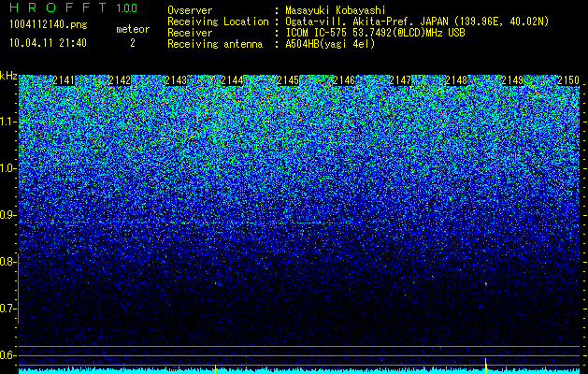Select the filename 1004112140.png
Viewport: 588px width, 374px height.
49,24
